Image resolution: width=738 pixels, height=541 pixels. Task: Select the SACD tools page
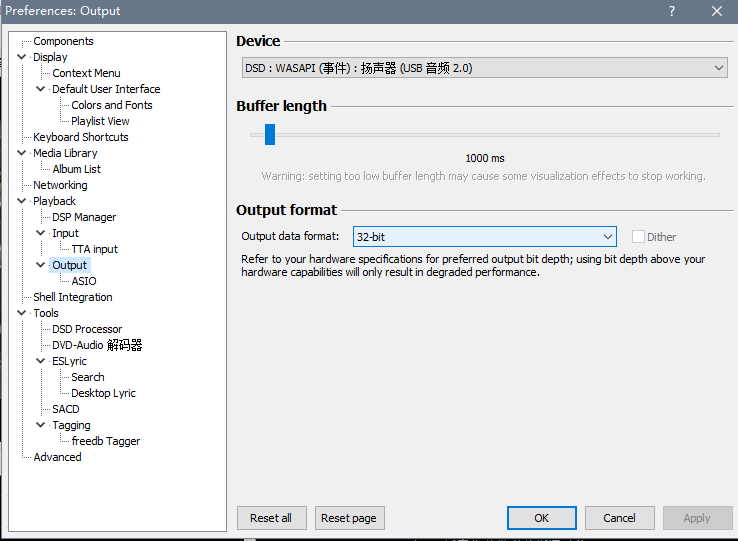coord(66,409)
